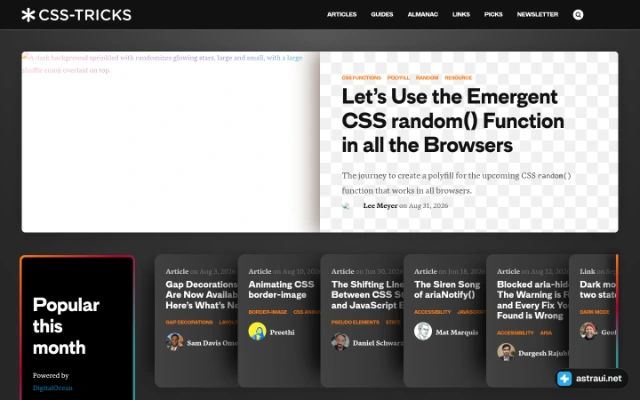Screen dimensions: 640x400
Task: Open the Dark mode link card title
Action: pos(598,289)
